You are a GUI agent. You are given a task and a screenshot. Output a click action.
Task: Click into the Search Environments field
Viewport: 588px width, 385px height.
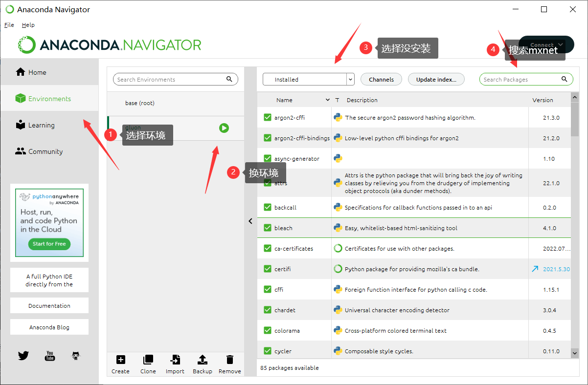[176, 79]
